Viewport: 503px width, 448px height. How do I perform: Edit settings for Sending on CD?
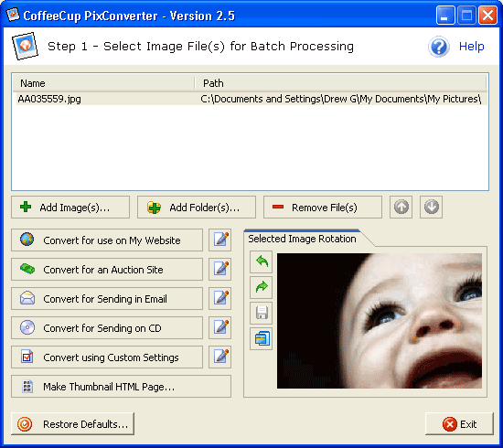220,327
